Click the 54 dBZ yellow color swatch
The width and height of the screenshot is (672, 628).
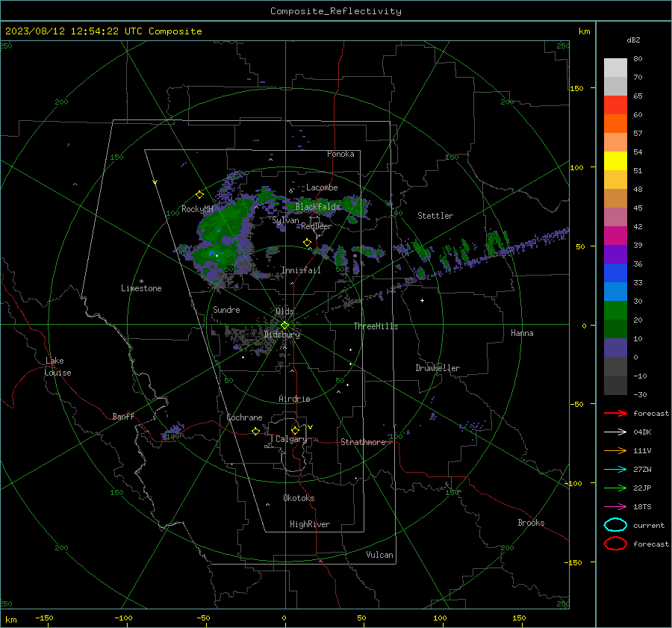tap(615, 161)
